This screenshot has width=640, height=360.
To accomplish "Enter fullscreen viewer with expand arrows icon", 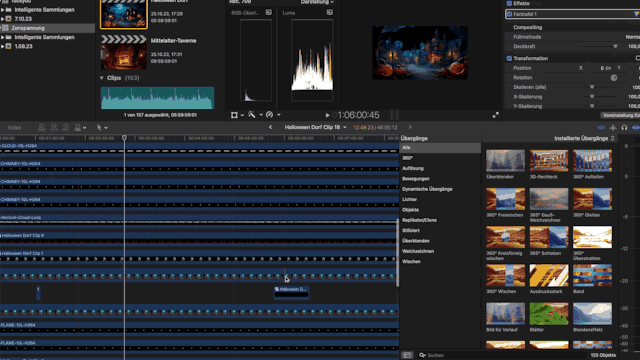I will [x=496, y=116].
